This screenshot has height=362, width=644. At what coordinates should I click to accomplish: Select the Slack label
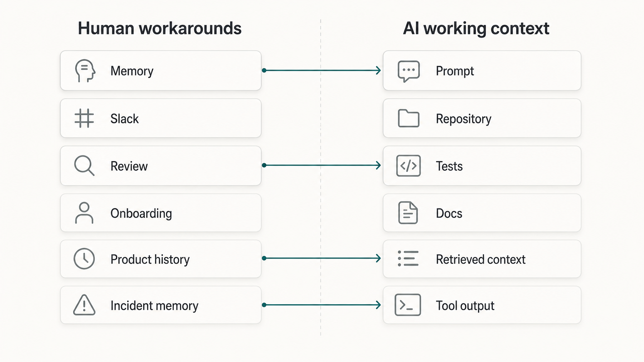[124, 119]
